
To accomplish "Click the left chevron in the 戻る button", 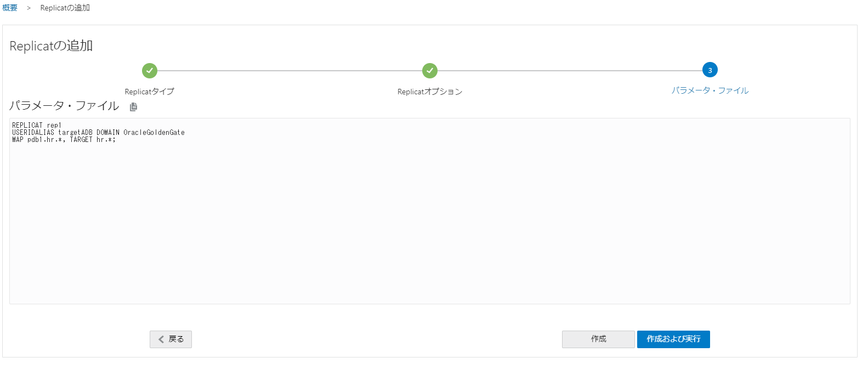I will (x=161, y=339).
